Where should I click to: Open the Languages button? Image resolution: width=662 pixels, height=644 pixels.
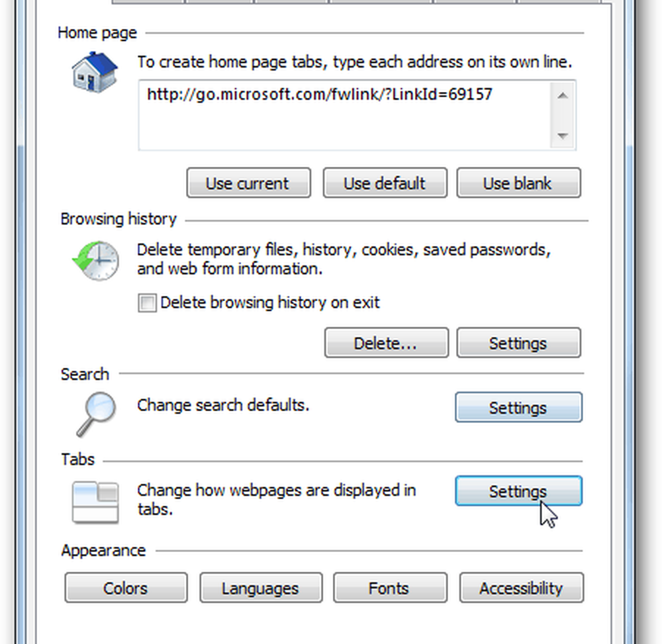(260, 588)
